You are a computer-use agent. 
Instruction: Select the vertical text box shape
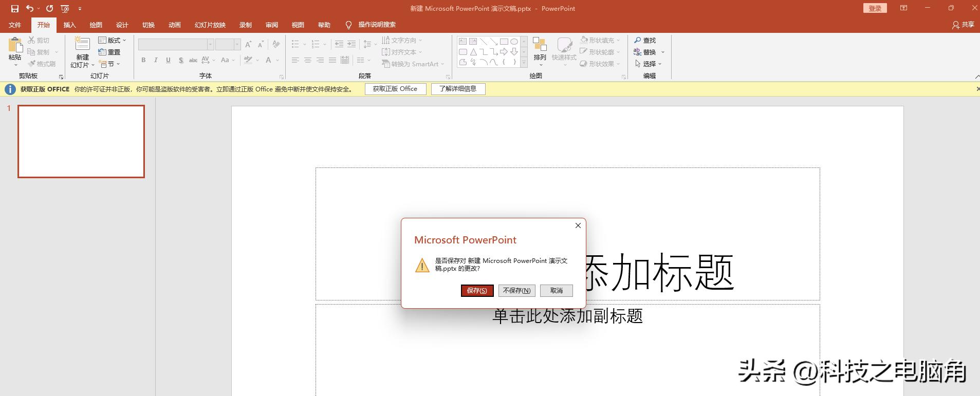pyautogui.click(x=473, y=42)
